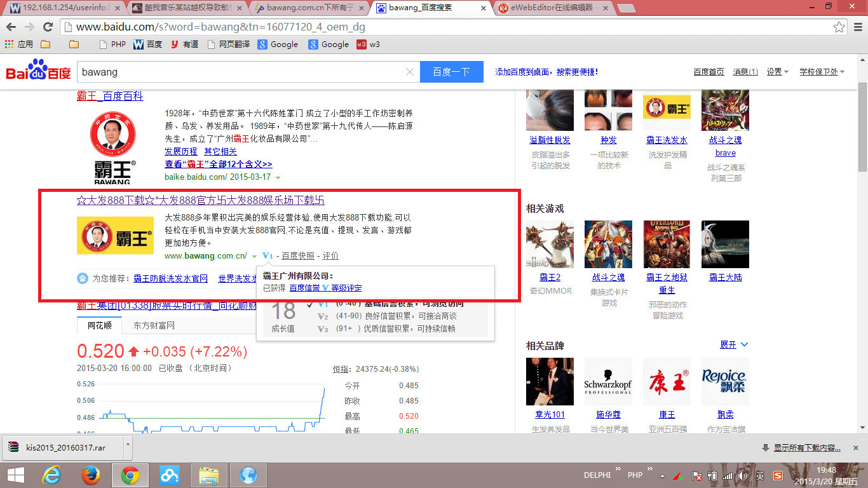Open the Rejoice 飘柔 brand thumbnail

pyautogui.click(x=725, y=381)
